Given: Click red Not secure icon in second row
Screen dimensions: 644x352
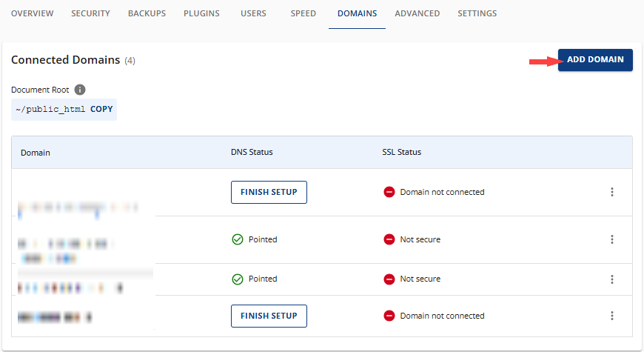Looking at the screenshot, I should [x=389, y=239].
